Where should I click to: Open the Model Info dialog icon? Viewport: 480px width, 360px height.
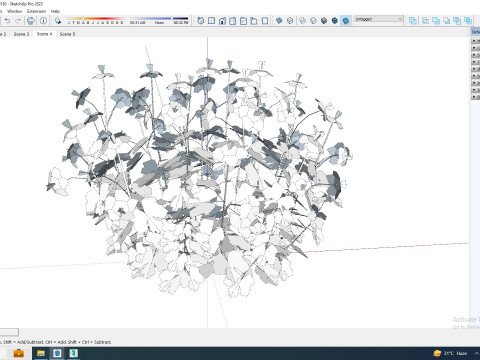pos(43,21)
